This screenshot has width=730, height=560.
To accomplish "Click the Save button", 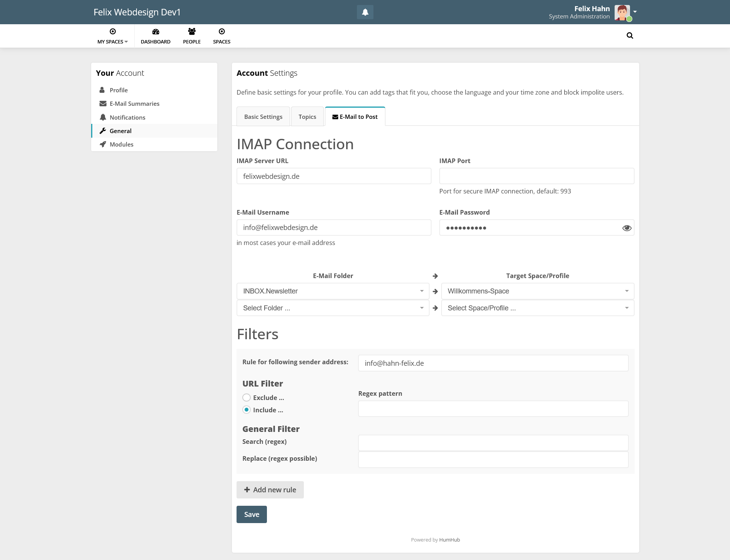I will click(252, 515).
